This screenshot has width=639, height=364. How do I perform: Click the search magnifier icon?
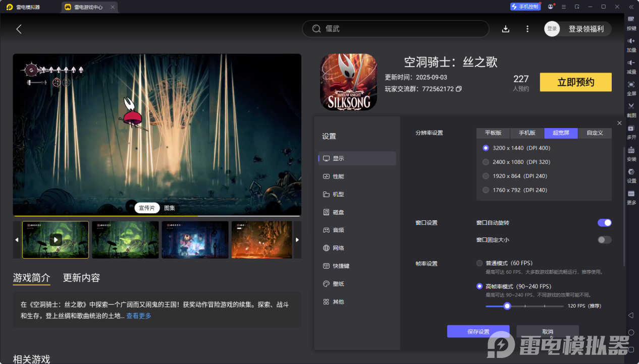pos(316,29)
